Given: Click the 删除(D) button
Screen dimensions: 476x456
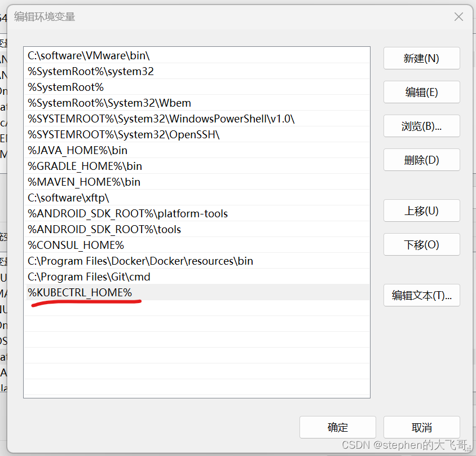Looking at the screenshot, I should (x=421, y=160).
